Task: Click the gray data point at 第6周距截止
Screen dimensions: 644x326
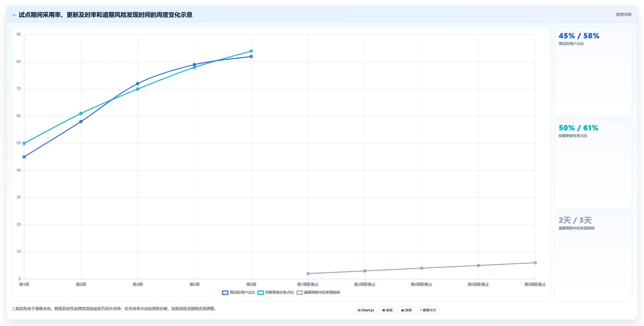Action: (478, 265)
